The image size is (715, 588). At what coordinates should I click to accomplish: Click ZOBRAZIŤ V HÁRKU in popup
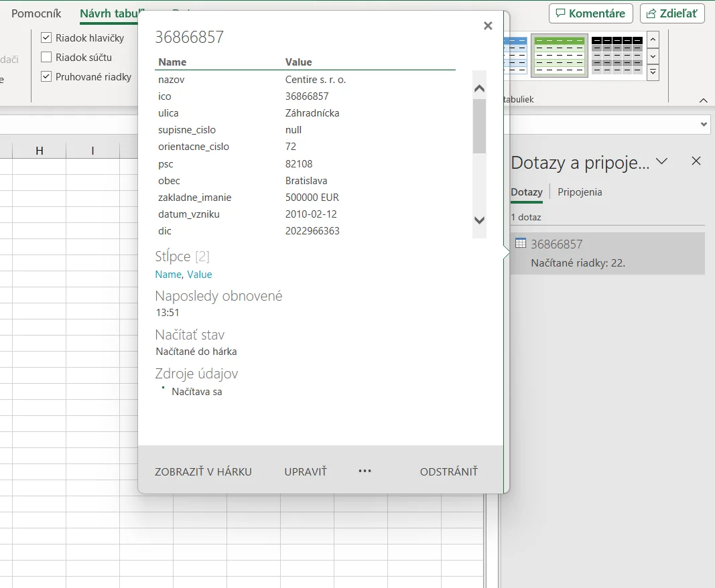[x=203, y=471]
